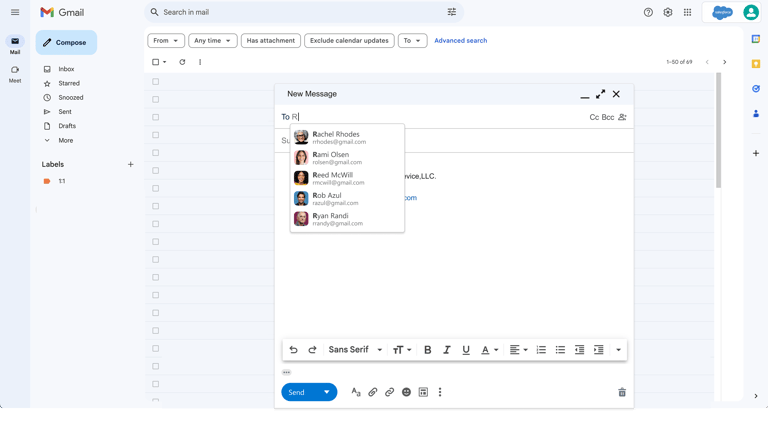This screenshot has height=429, width=768.
Task: Click the indent less button
Action: point(579,350)
